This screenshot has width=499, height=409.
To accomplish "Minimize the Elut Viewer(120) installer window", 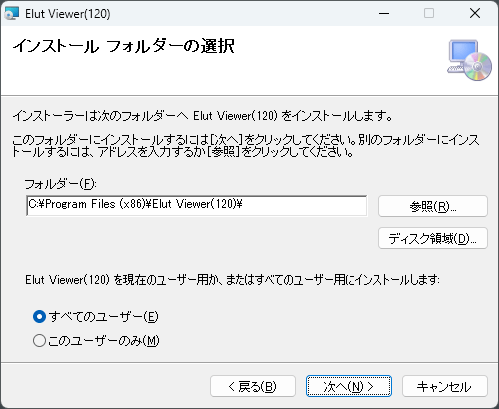I will click(384, 14).
